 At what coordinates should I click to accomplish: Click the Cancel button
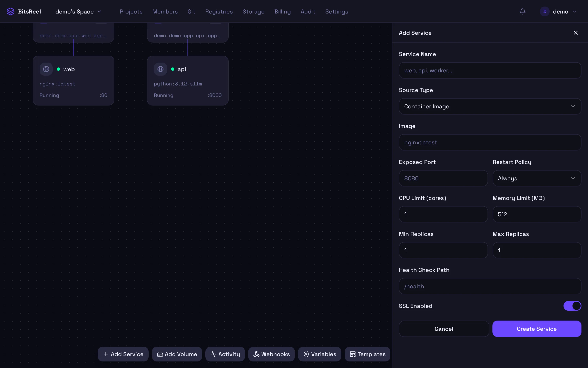(x=444, y=329)
